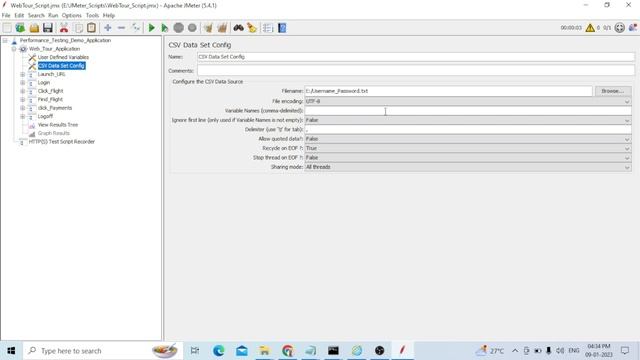Viewport: 640px width, 360px height.
Task: Click the blue Help icon in the toolbar
Action: coord(282,28)
